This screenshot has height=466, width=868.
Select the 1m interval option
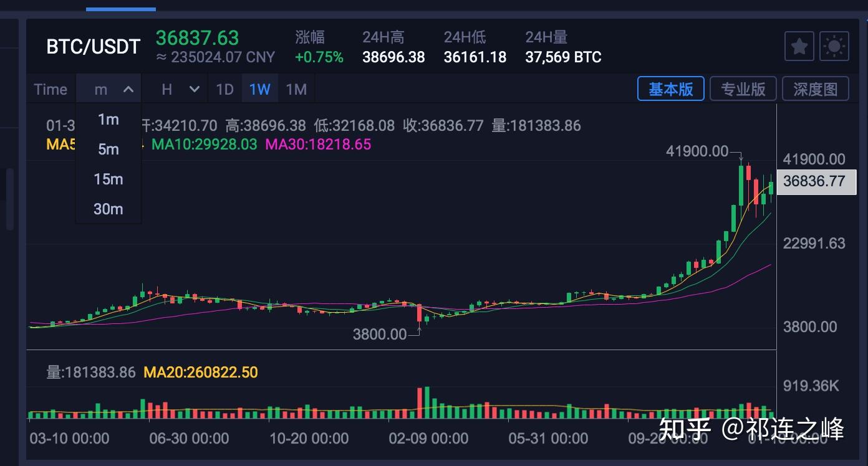click(109, 120)
